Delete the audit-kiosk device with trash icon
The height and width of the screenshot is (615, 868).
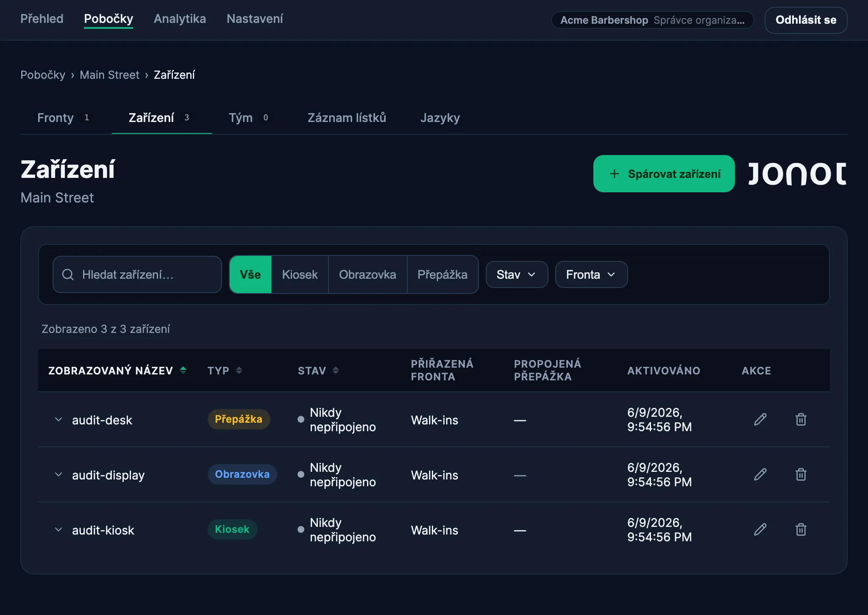coord(801,529)
